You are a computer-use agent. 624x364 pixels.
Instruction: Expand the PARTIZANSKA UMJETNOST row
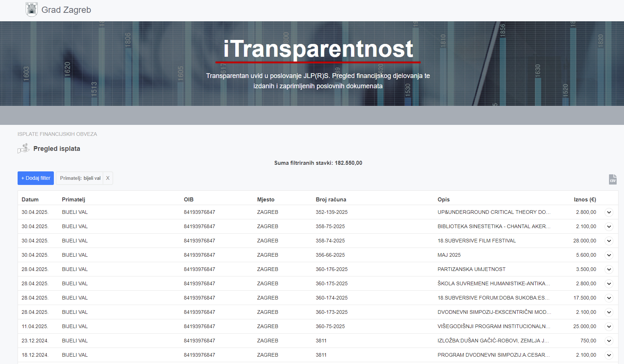tap(609, 270)
